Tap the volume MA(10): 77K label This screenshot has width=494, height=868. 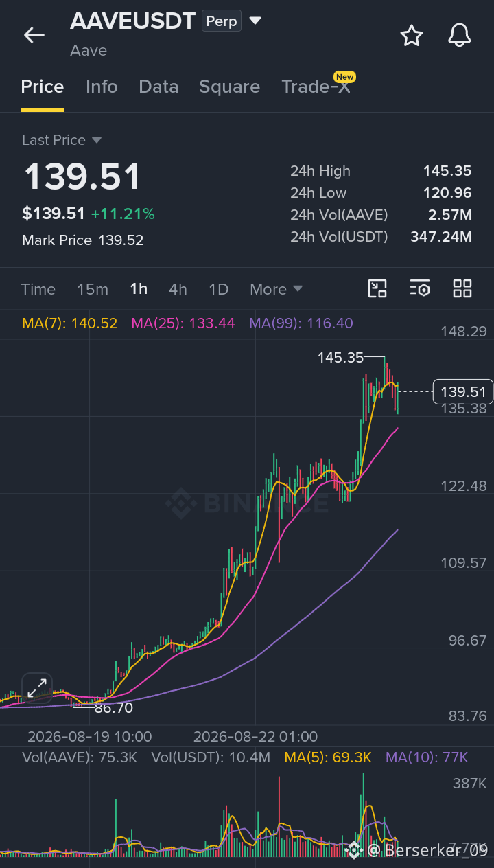tap(427, 757)
